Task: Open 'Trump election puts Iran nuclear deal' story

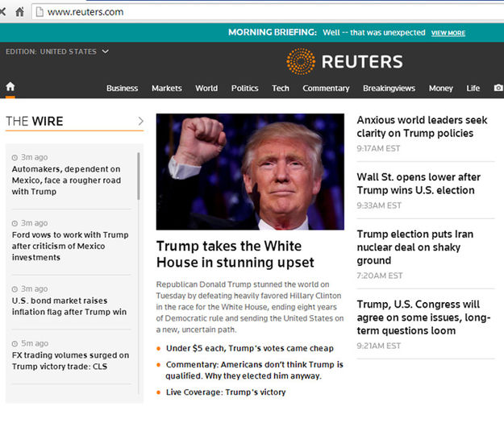Action: point(415,247)
